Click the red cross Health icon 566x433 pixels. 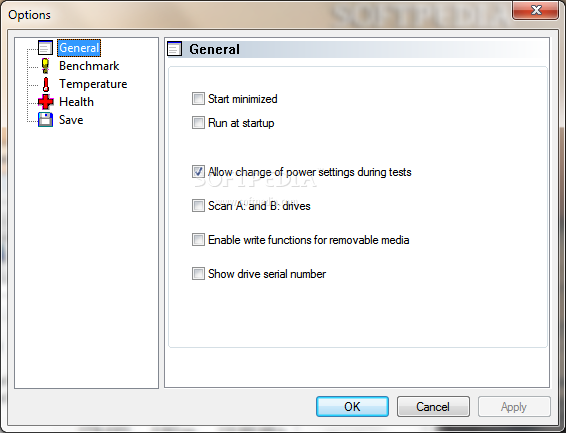(46, 102)
